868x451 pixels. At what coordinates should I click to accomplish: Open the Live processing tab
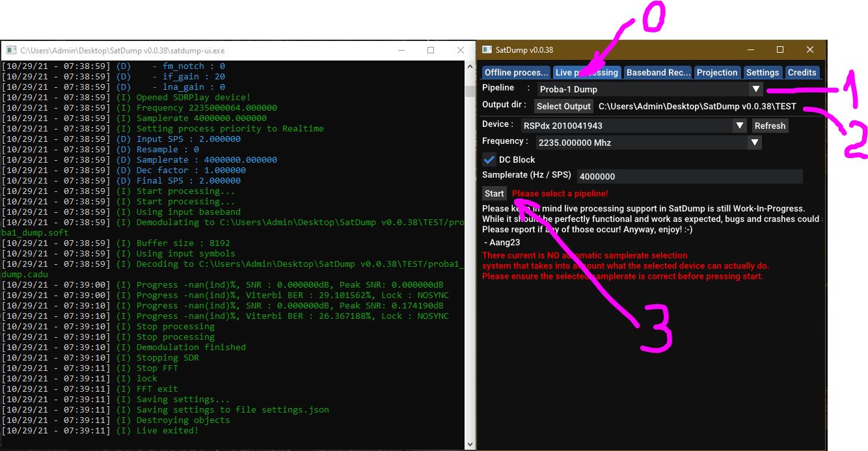[587, 72]
